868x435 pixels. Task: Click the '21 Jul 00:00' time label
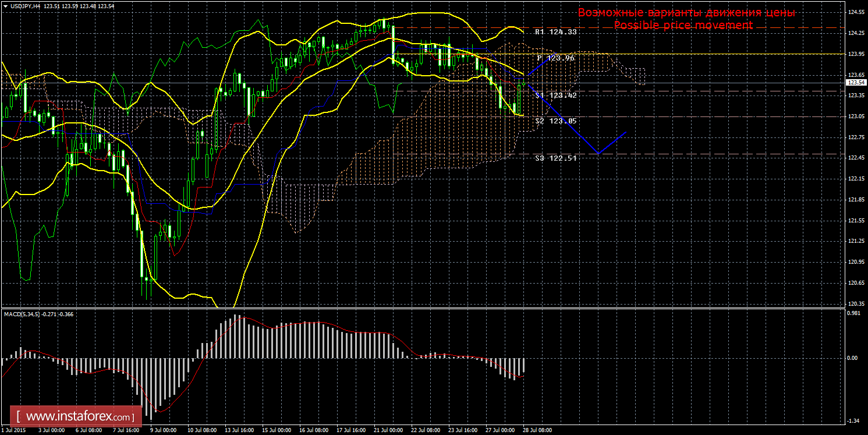coord(388,430)
